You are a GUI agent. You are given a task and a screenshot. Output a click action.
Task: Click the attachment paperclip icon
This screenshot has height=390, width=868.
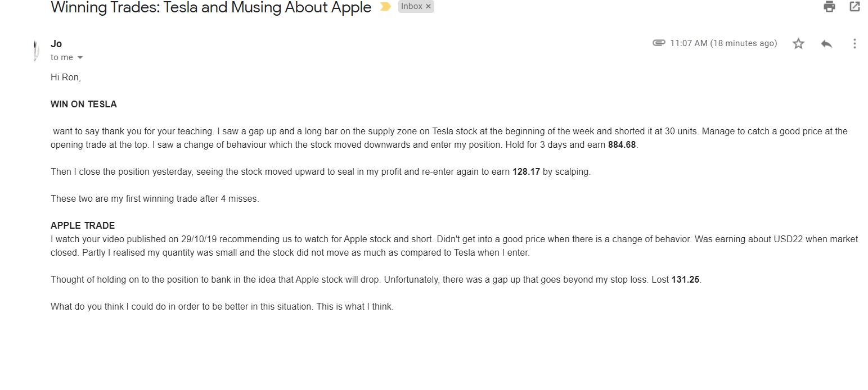tap(659, 43)
